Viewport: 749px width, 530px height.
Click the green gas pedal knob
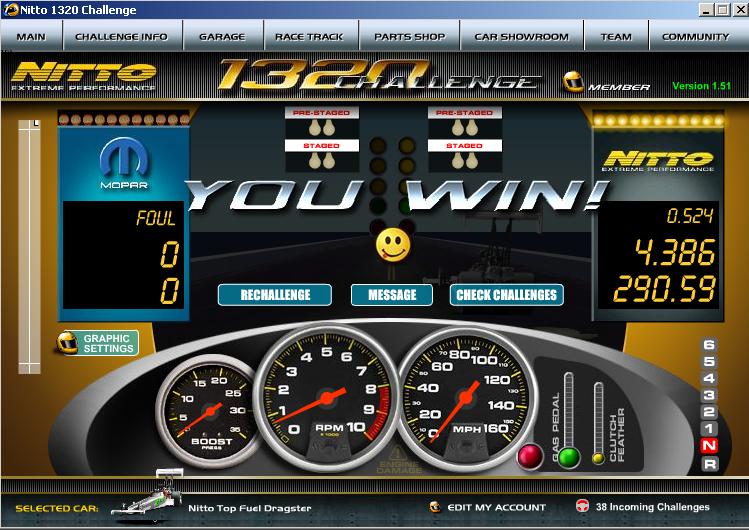[568, 457]
